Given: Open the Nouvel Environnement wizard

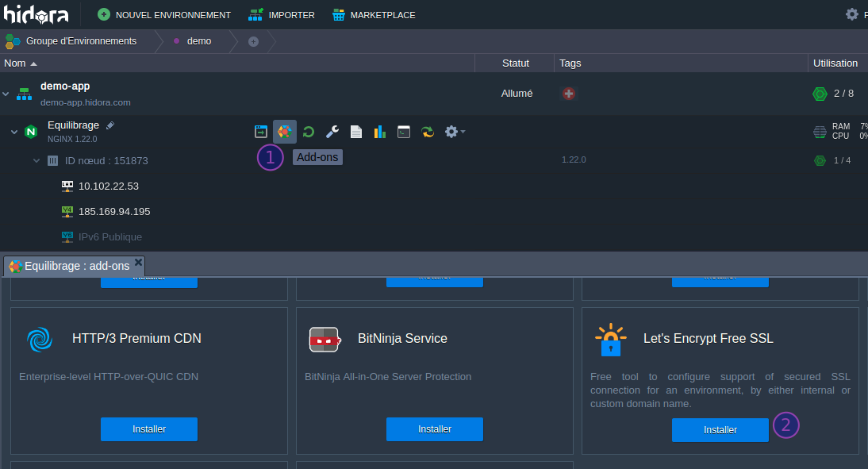Looking at the screenshot, I should (164, 15).
